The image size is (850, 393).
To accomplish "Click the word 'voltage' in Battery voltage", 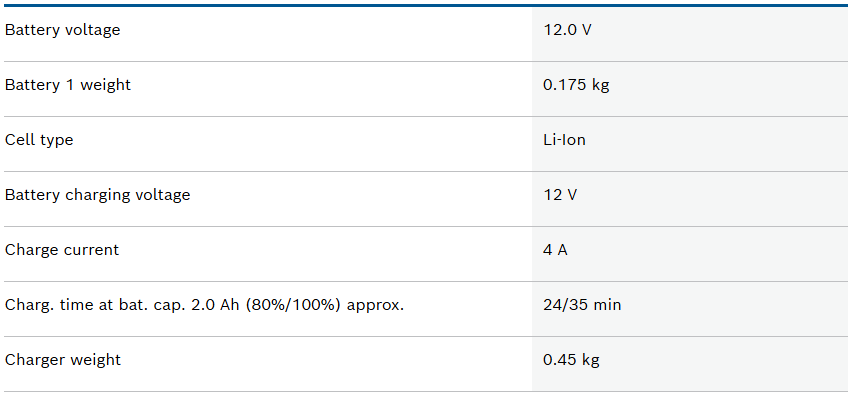I will (x=93, y=31).
